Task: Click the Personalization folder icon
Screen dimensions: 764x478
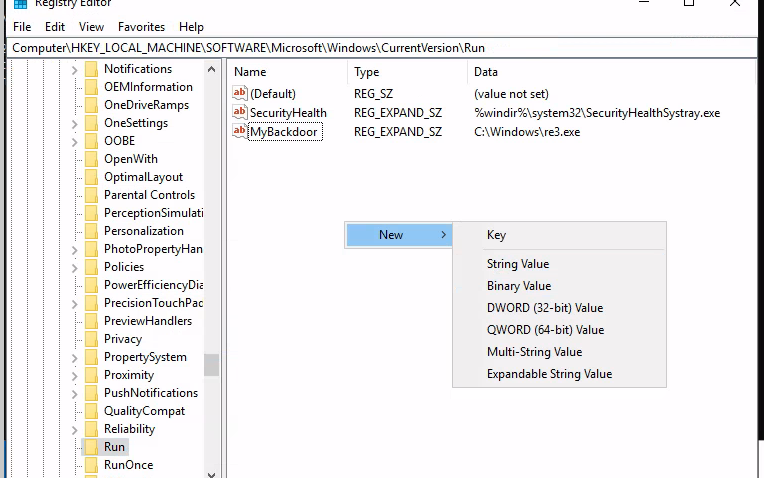Action: (91, 231)
